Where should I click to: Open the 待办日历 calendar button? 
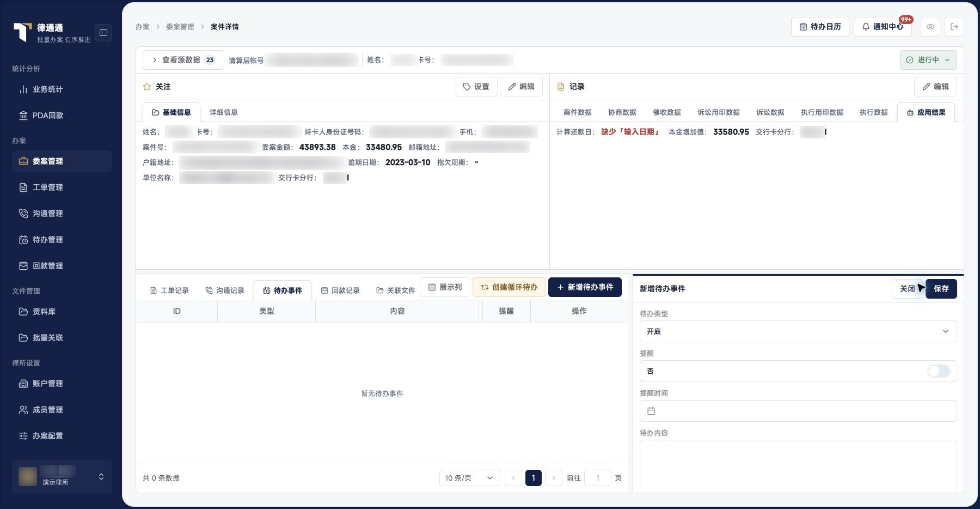820,27
